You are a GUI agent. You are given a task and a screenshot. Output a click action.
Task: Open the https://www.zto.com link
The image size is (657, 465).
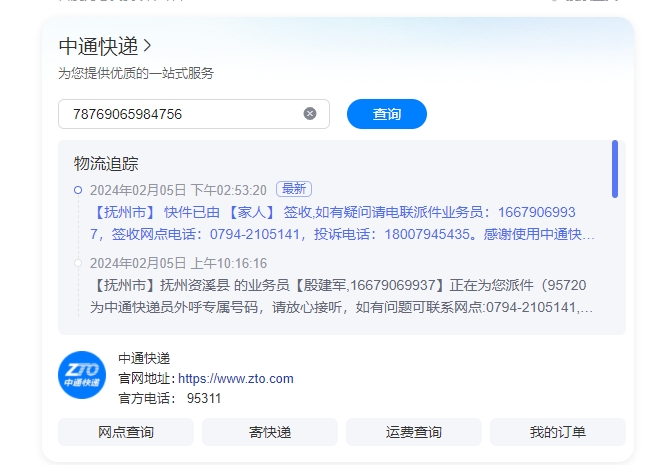tap(235, 379)
